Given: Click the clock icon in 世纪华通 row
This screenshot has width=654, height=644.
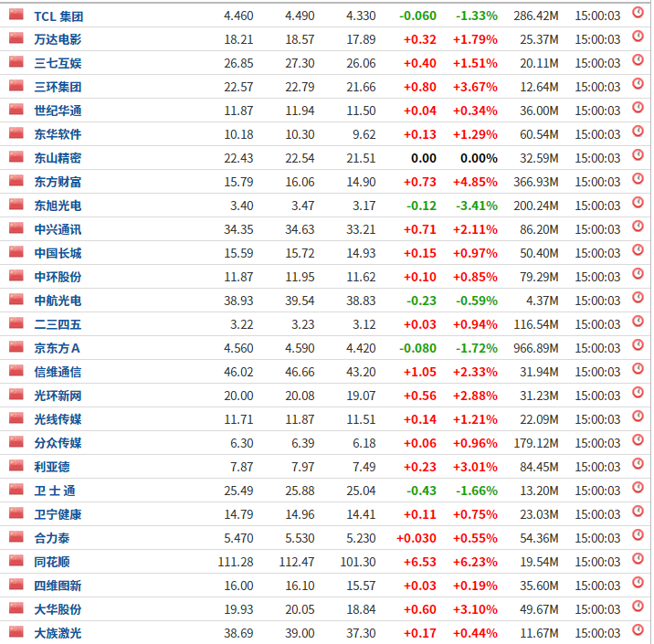Looking at the screenshot, I should 638,108.
